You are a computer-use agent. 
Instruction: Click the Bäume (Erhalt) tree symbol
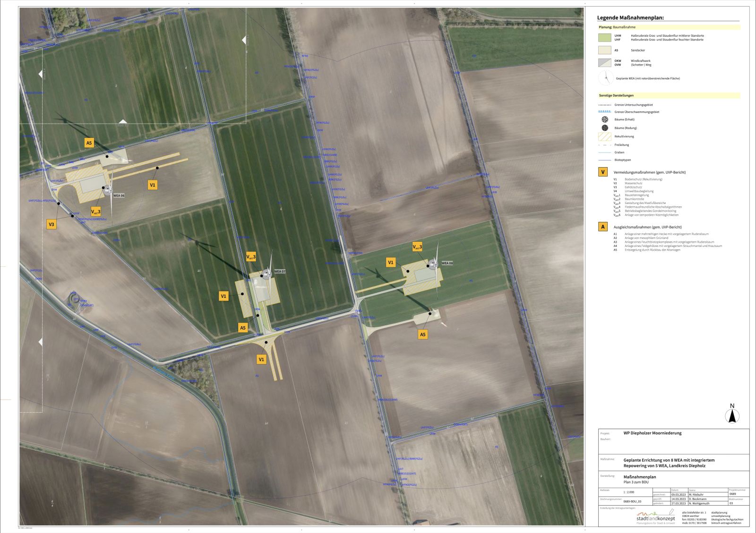coord(604,119)
